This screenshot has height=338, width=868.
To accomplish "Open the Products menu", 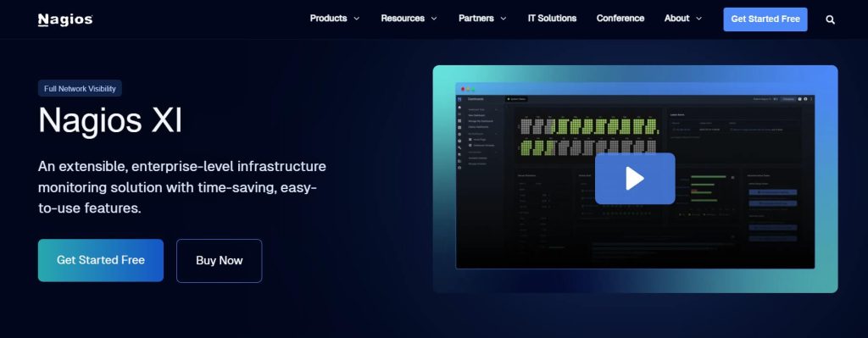I will coord(328,19).
